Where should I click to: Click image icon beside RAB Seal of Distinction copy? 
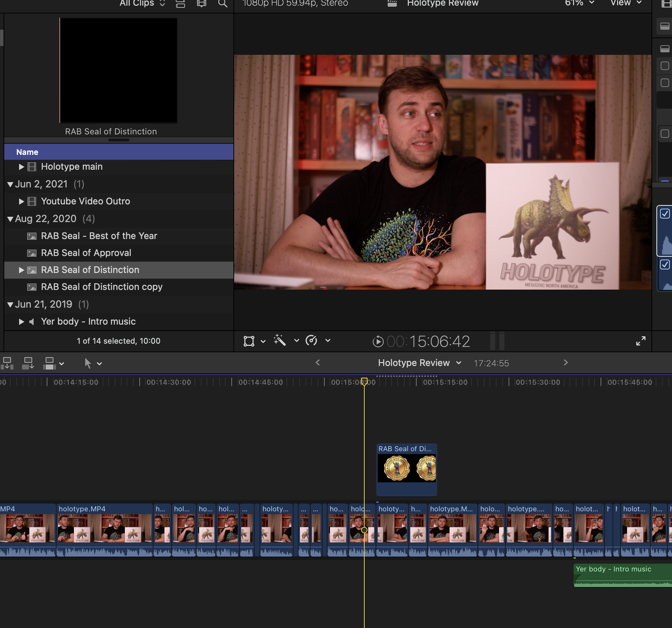pyautogui.click(x=32, y=287)
